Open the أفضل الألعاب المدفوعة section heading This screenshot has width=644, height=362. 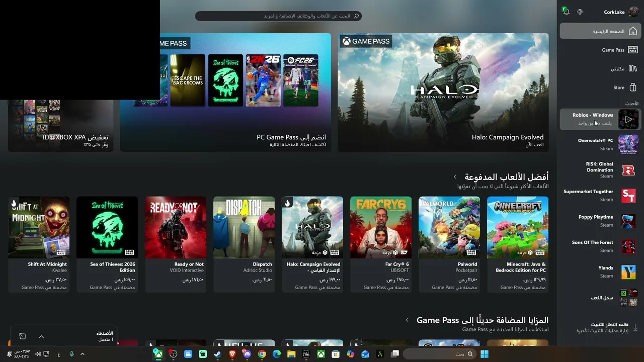click(507, 177)
